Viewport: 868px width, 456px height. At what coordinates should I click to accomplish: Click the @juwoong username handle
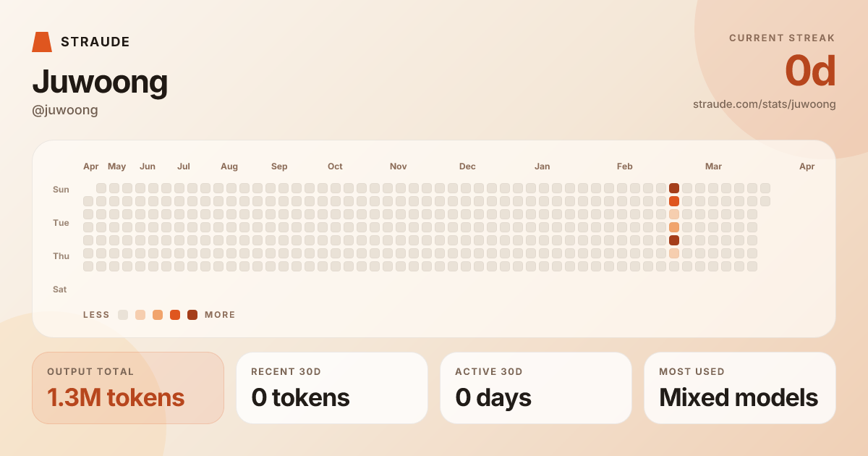65,110
